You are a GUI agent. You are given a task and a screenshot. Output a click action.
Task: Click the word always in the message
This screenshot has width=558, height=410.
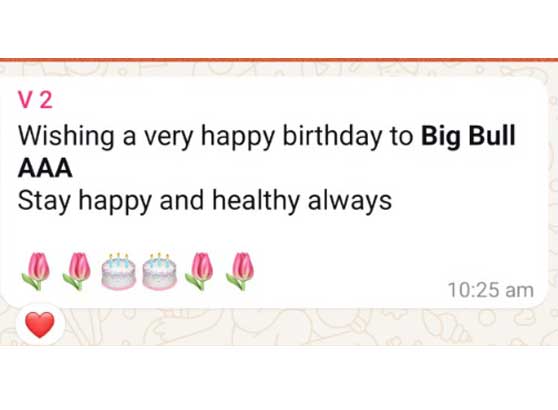pyautogui.click(x=350, y=201)
